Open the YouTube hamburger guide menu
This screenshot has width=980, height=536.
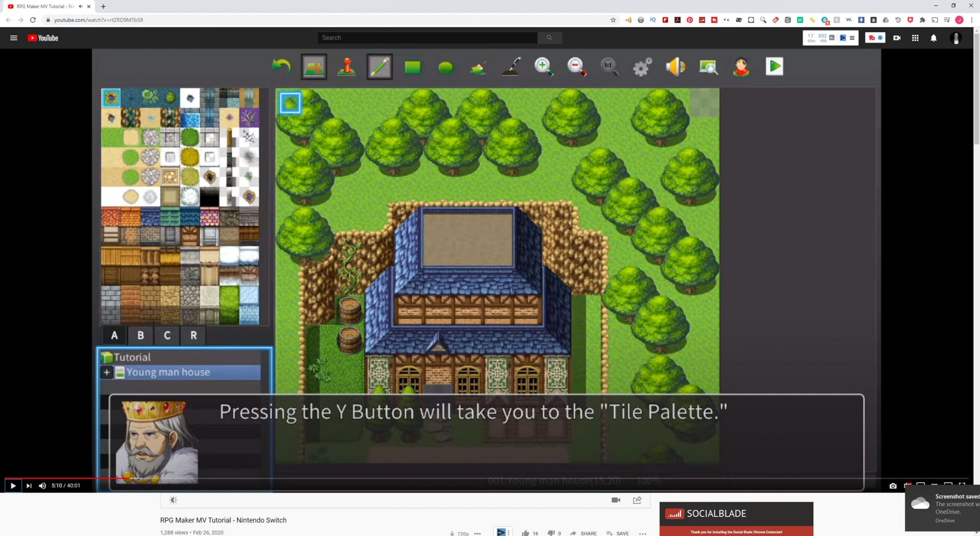tap(14, 38)
